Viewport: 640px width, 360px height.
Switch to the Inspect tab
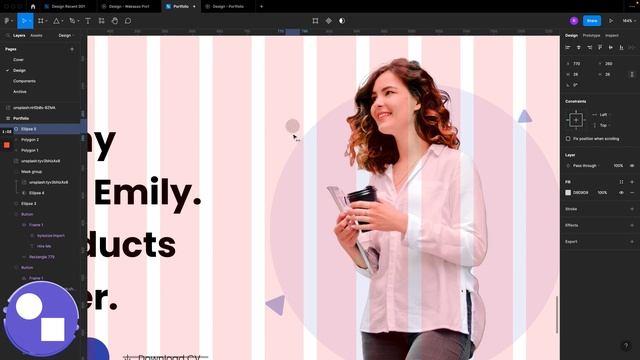[611, 36]
